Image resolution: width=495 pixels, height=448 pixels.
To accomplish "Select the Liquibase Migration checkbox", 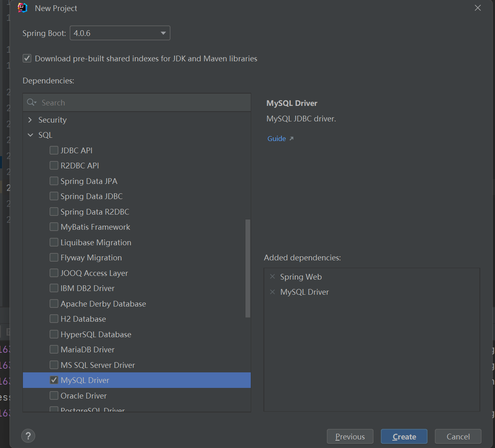I will 54,242.
